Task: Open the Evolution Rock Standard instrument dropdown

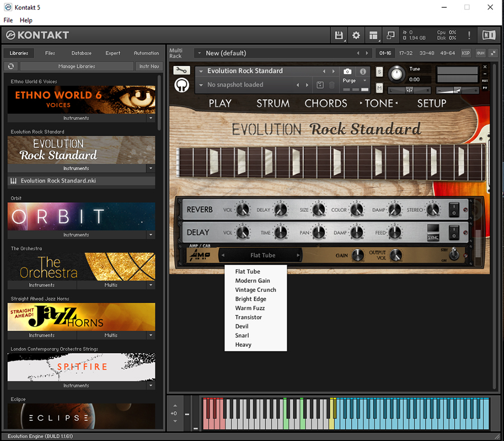Action: tap(201, 71)
